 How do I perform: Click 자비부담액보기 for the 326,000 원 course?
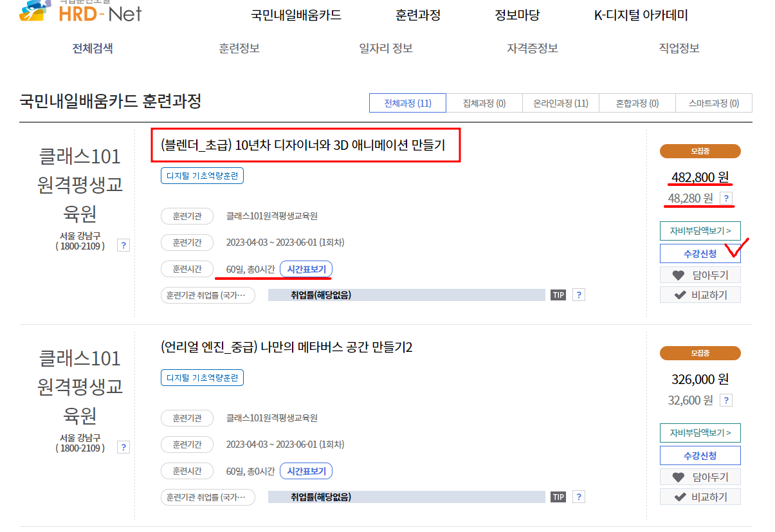[x=700, y=432]
